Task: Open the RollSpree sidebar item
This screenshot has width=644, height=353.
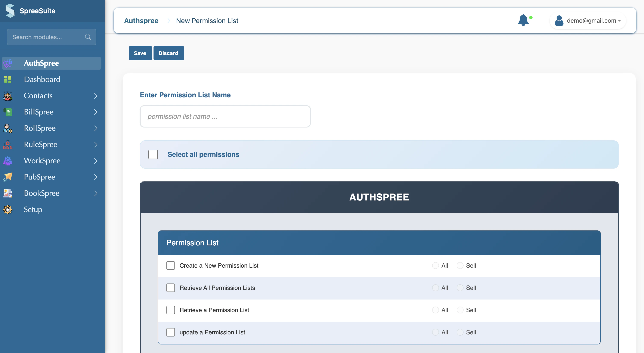Action: coord(52,128)
